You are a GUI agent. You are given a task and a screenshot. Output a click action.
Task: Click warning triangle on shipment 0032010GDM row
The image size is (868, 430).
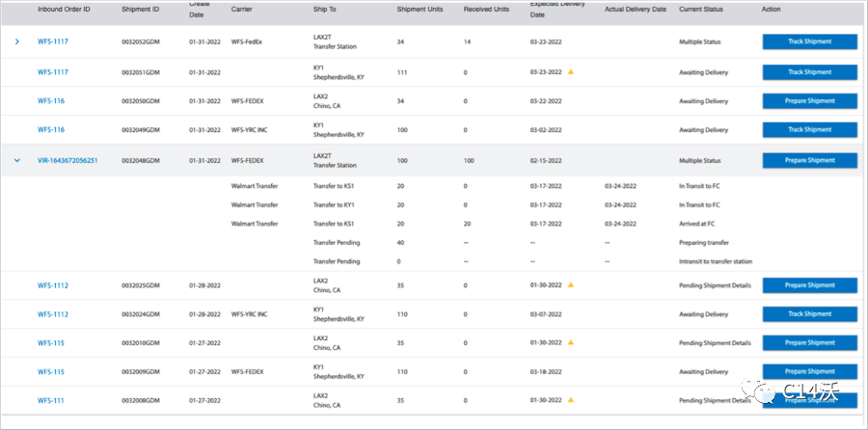pyautogui.click(x=571, y=342)
